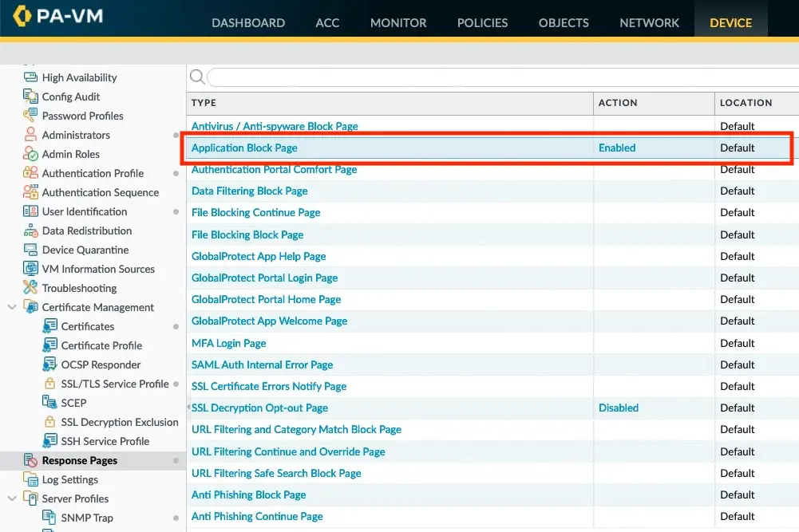Switch to the POLICIES tab
Screen dimensions: 799x532
coord(482,22)
